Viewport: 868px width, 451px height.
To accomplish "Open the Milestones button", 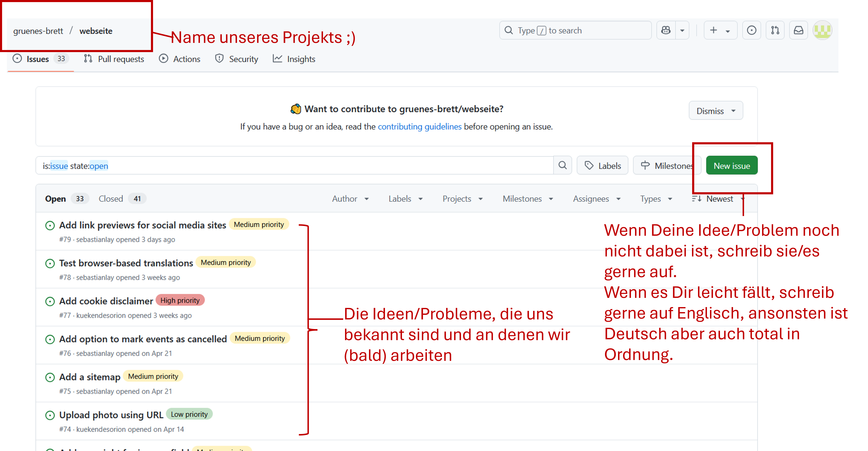I will pos(667,166).
